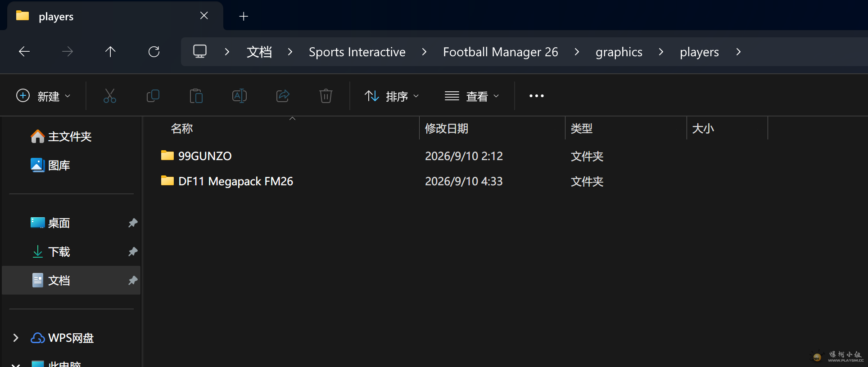The width and height of the screenshot is (868, 367).
Task: Expand chevron after graphics in address bar
Action: (x=661, y=52)
